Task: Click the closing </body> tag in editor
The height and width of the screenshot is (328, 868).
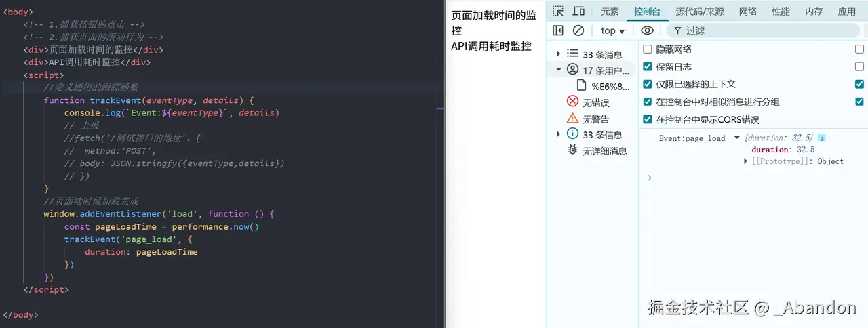Action: [20, 315]
